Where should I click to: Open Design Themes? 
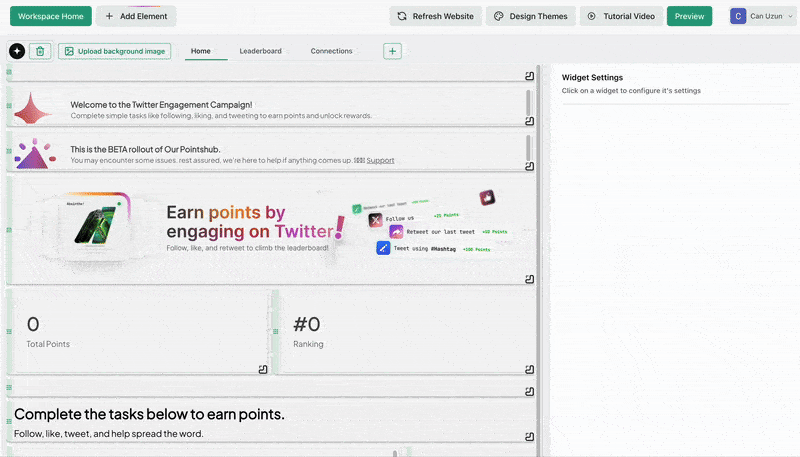coord(531,16)
